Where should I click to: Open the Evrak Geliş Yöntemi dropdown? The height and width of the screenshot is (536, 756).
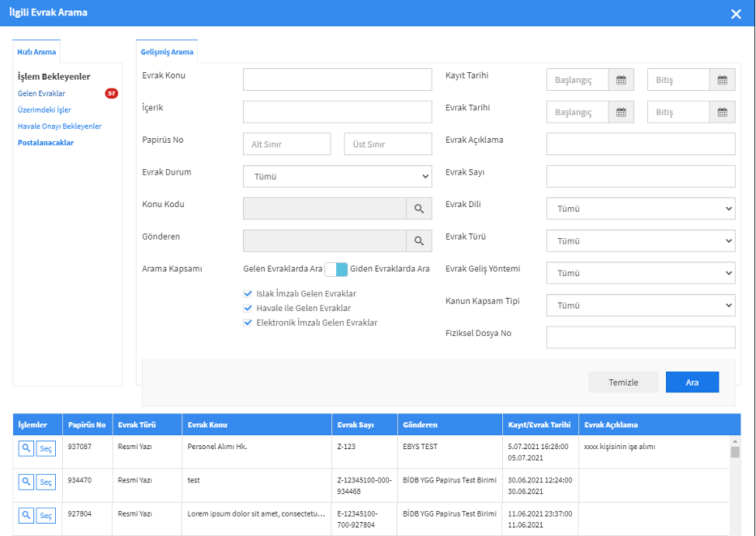click(x=641, y=273)
